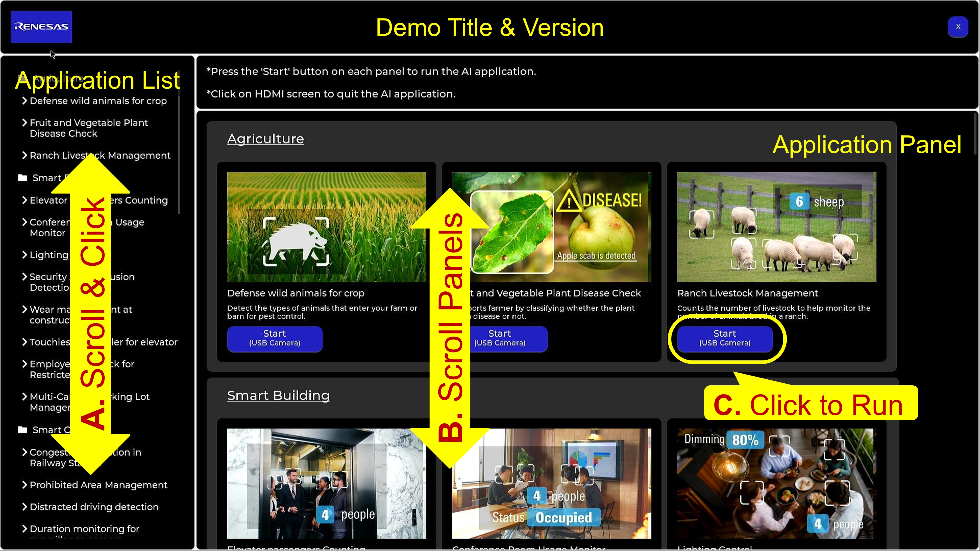Click the sheep counting thumbnail

coord(776,227)
